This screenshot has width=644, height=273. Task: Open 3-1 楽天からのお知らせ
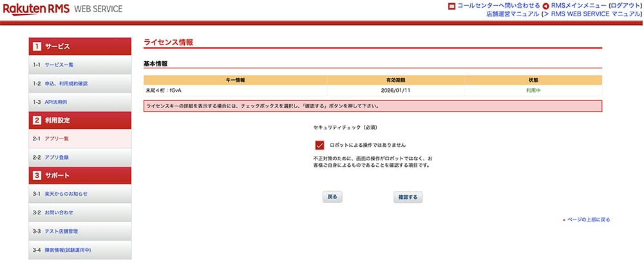[66, 194]
